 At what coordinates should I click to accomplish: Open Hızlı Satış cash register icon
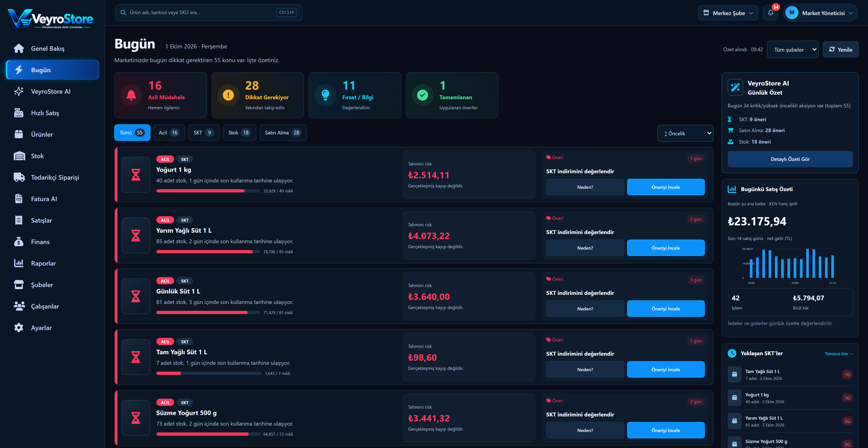click(19, 113)
